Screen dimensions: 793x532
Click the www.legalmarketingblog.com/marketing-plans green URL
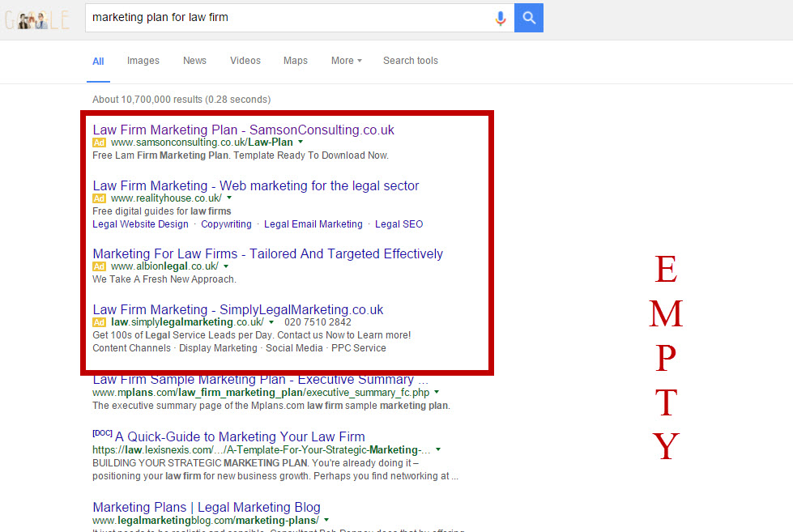[x=206, y=521]
